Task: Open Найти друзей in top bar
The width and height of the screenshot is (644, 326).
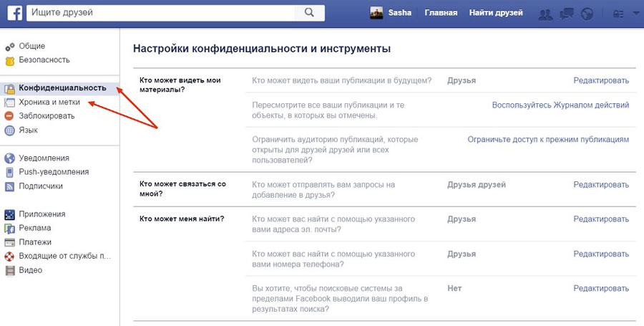Action: [496, 13]
